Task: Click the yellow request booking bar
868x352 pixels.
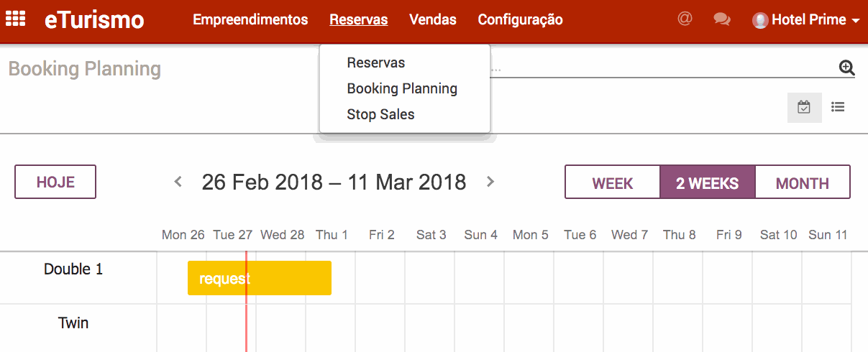Action: tap(259, 278)
